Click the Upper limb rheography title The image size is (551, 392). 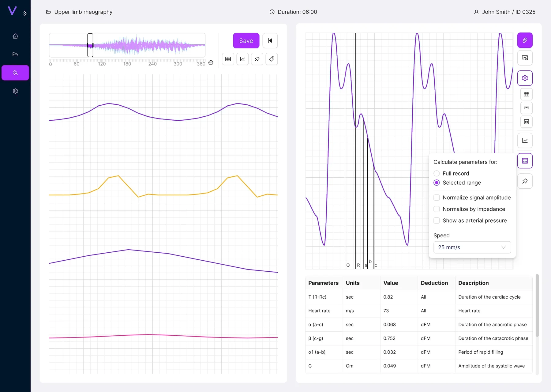[x=83, y=12]
